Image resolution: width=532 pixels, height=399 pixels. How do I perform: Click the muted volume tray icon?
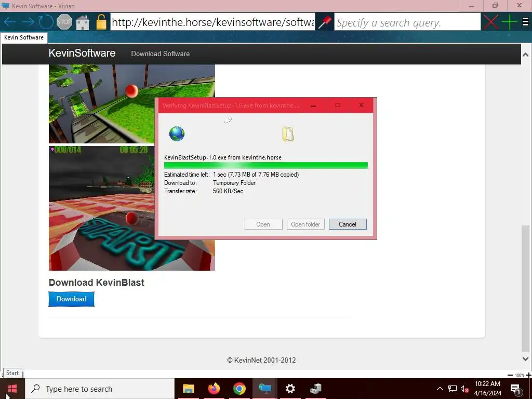point(464,389)
